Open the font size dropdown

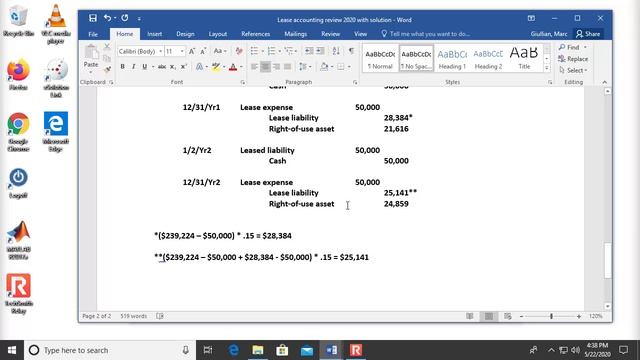pyautogui.click(x=182, y=51)
